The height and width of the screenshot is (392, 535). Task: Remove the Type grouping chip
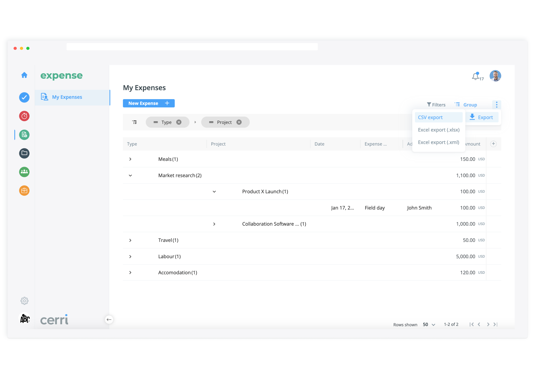coord(179,122)
